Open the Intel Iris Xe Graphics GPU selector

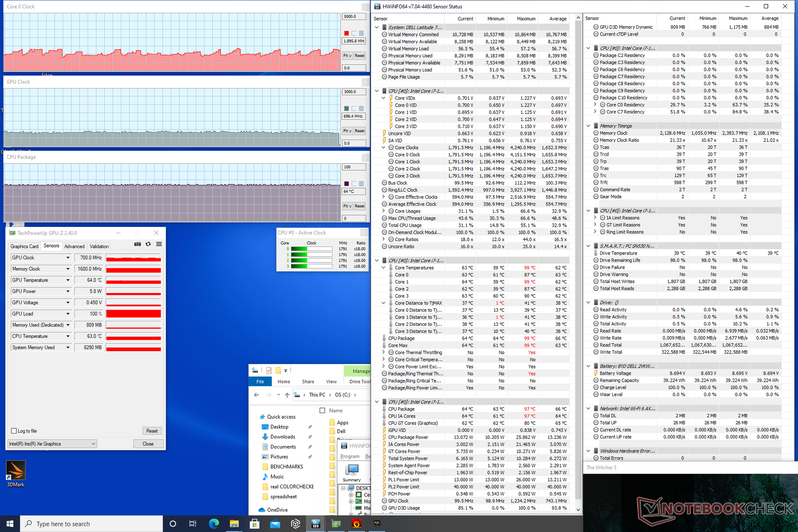[52, 444]
